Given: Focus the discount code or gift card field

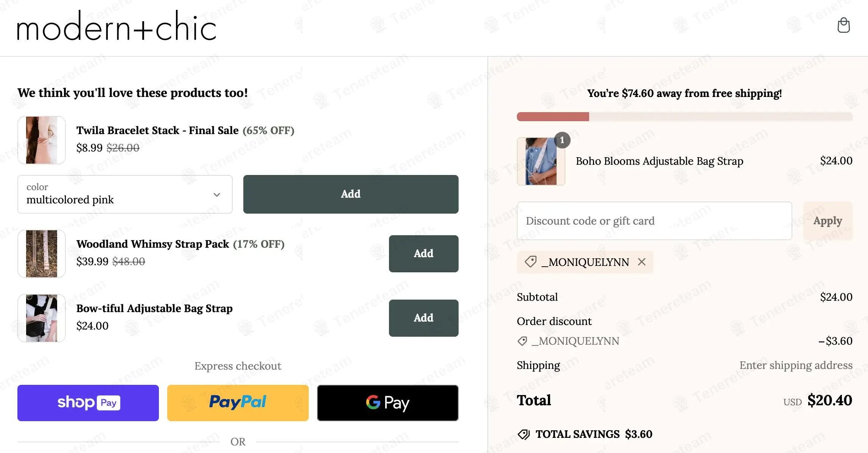Looking at the screenshot, I should click(x=654, y=221).
